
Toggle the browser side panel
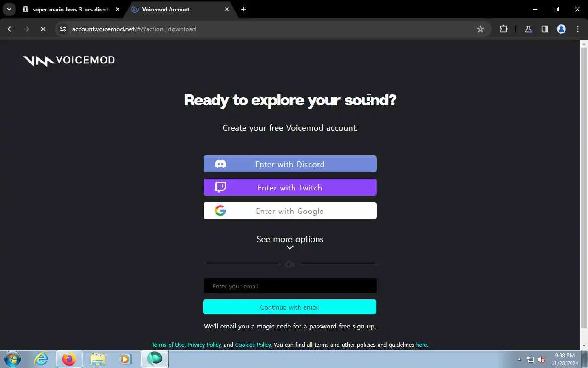click(545, 29)
